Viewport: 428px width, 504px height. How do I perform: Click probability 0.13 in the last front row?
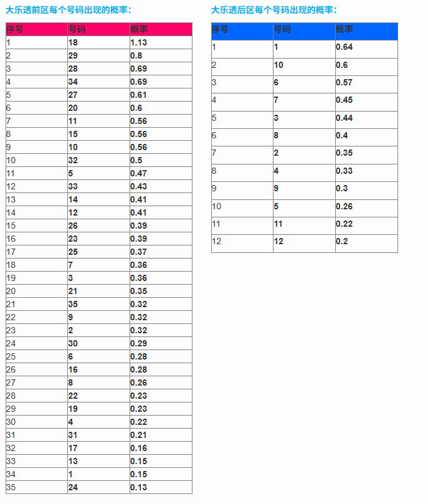pos(161,487)
